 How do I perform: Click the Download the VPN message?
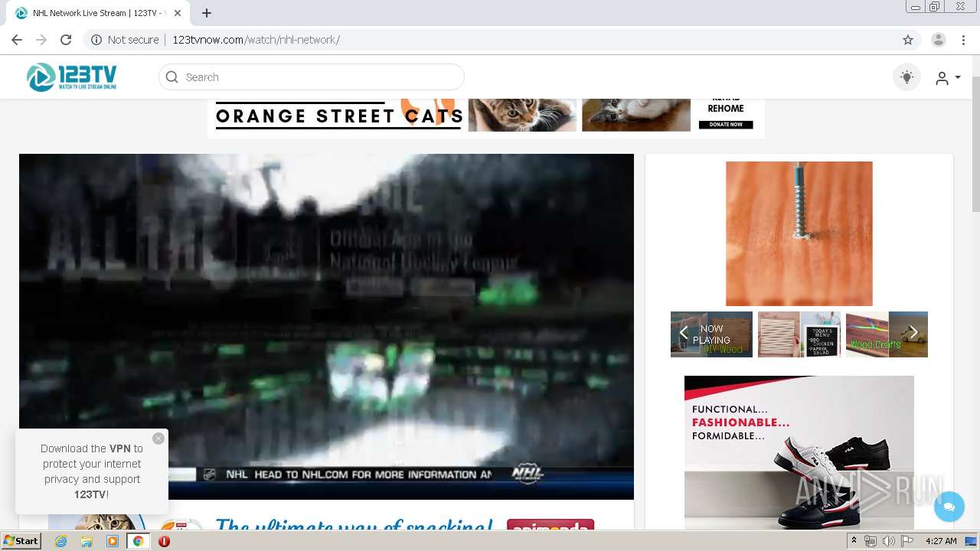coord(92,471)
